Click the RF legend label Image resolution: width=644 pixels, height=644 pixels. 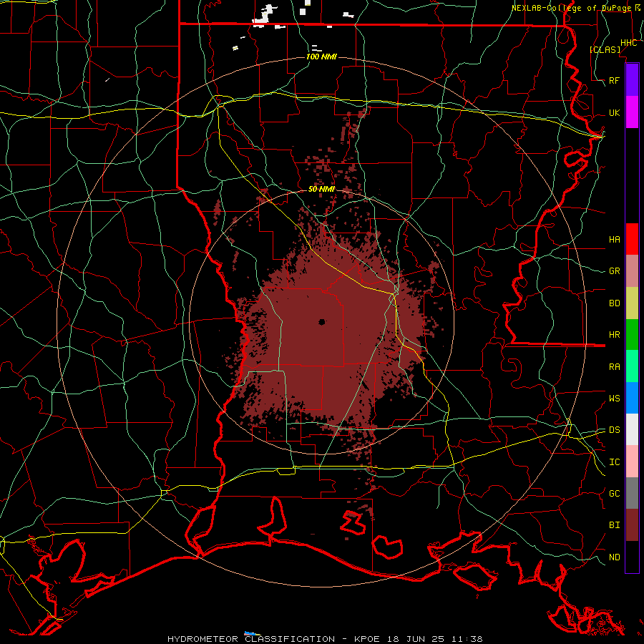[615, 80]
